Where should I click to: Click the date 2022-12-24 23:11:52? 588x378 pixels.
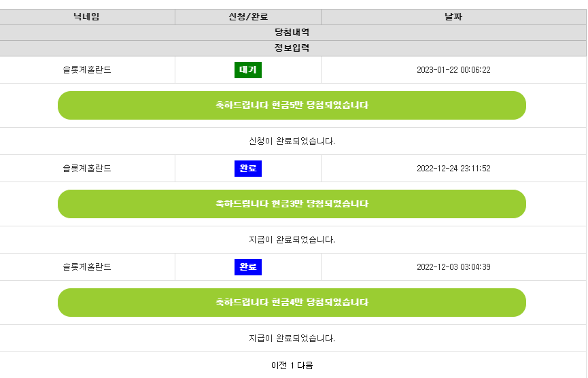point(453,169)
